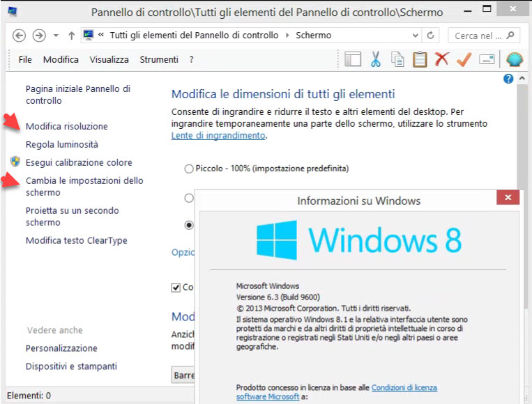
Task: Open Cambia le impostazioni dello schermo
Action: [84, 187]
